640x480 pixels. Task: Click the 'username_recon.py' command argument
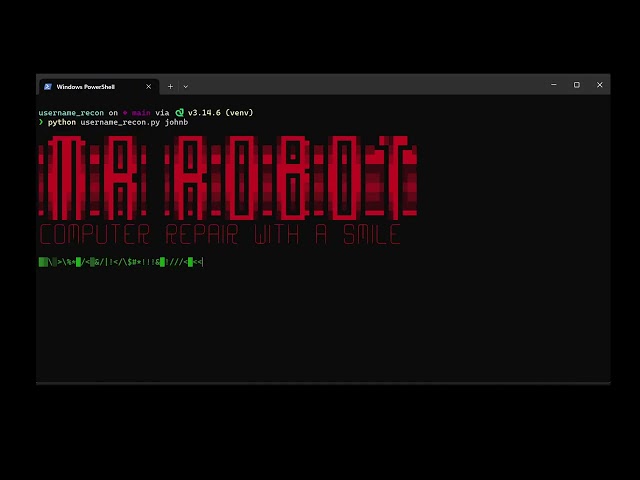pos(120,122)
